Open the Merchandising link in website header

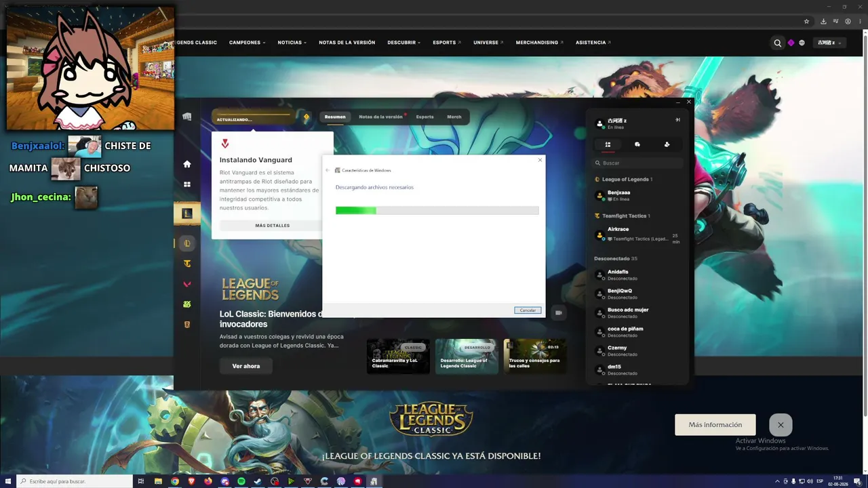pos(540,43)
